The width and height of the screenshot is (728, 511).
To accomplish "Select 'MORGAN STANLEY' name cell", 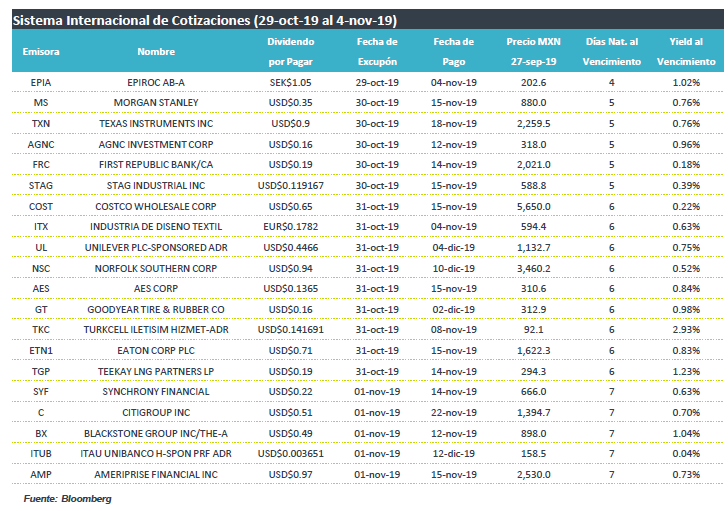I will coord(156,103).
